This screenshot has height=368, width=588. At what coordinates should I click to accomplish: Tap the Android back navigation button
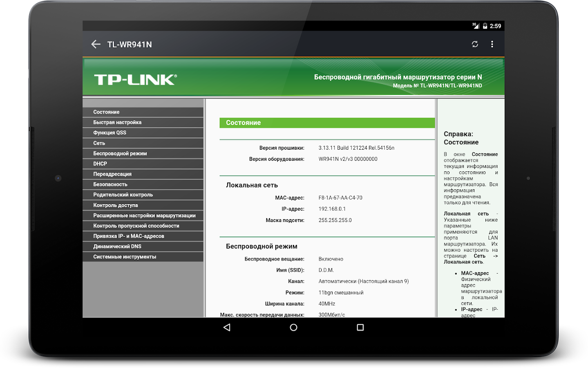(226, 327)
